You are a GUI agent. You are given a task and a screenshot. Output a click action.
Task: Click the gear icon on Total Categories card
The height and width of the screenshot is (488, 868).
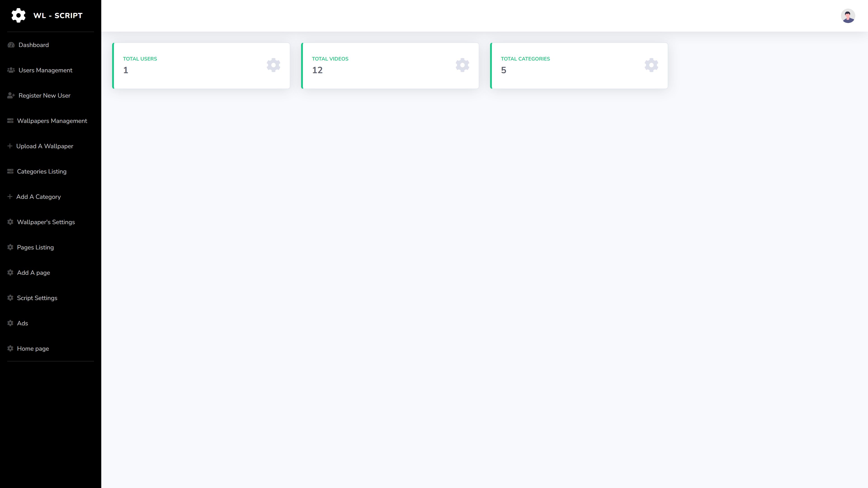[x=651, y=65]
